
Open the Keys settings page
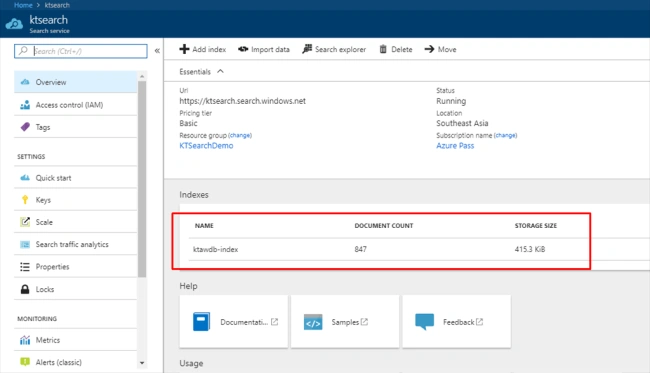click(75, 200)
